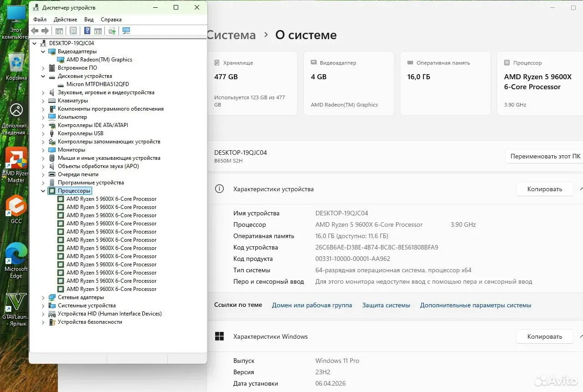The height and width of the screenshot is (392, 583).
Task: Toggle the action pane toolbar icon
Action: [98, 31]
